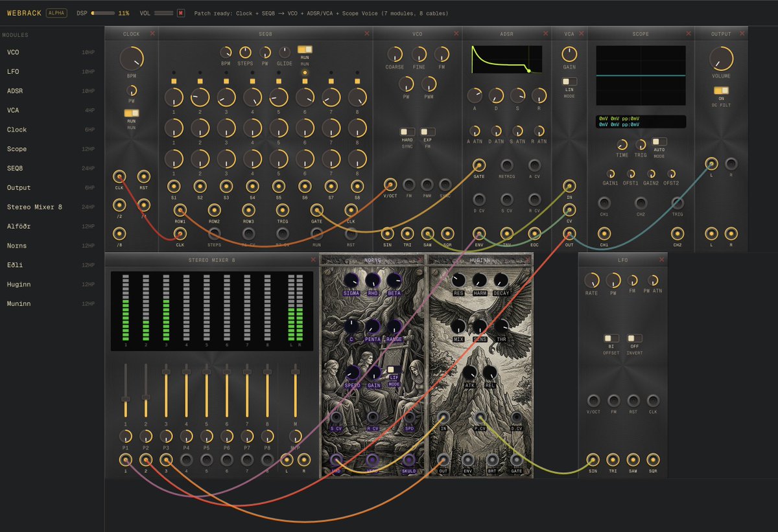
Task: Click the VCO COARSE tuning knob
Action: tap(395, 54)
